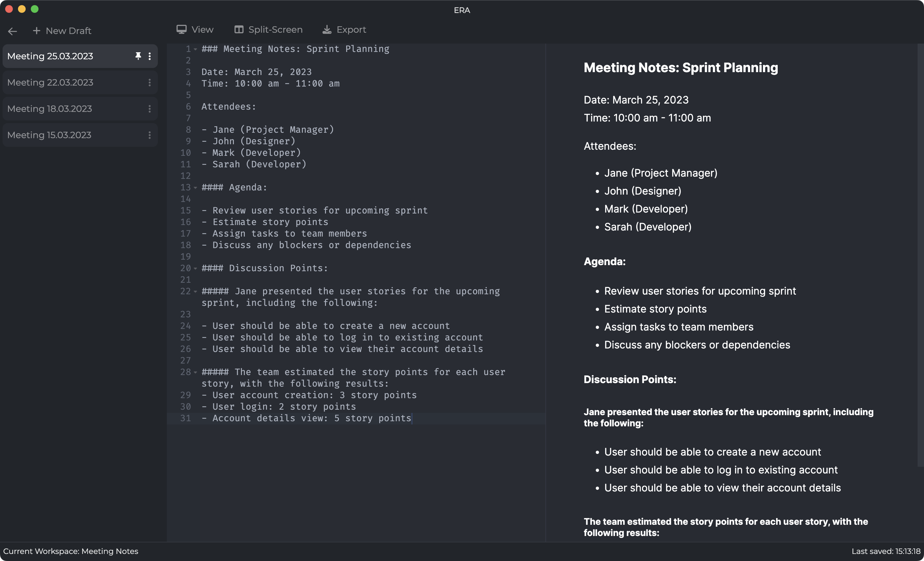
Task: Click the preview pane vertical scrollbar
Action: 920,255
